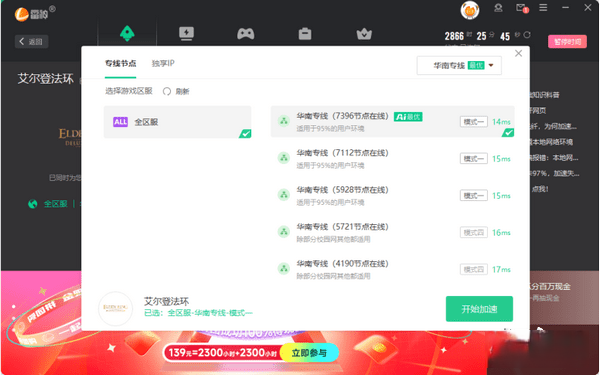The width and height of the screenshot is (600, 375).
Task: Open 模式一 selector on the 5928节点 row
Action: click(474, 196)
